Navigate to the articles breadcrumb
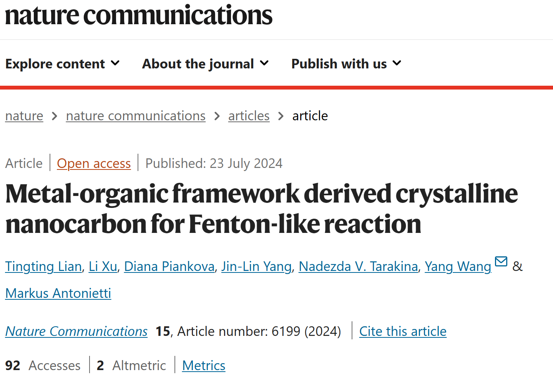This screenshot has width=553, height=392. click(249, 116)
